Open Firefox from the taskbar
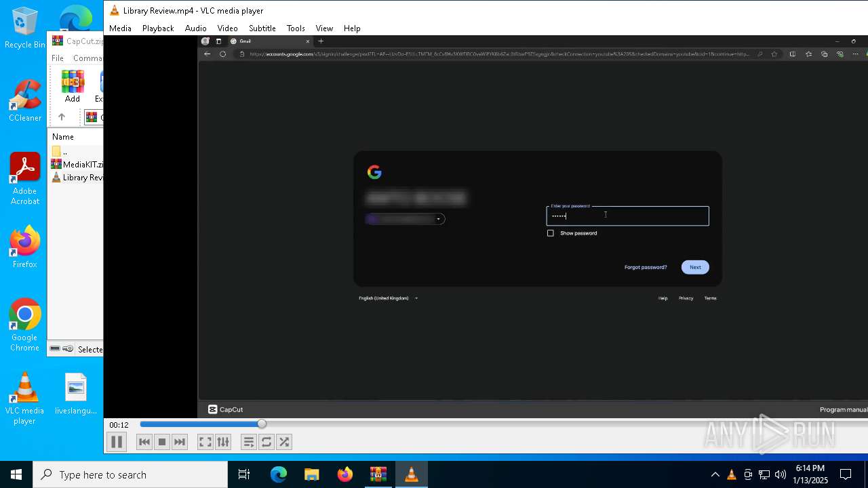The width and height of the screenshot is (868, 488). pos(345,474)
